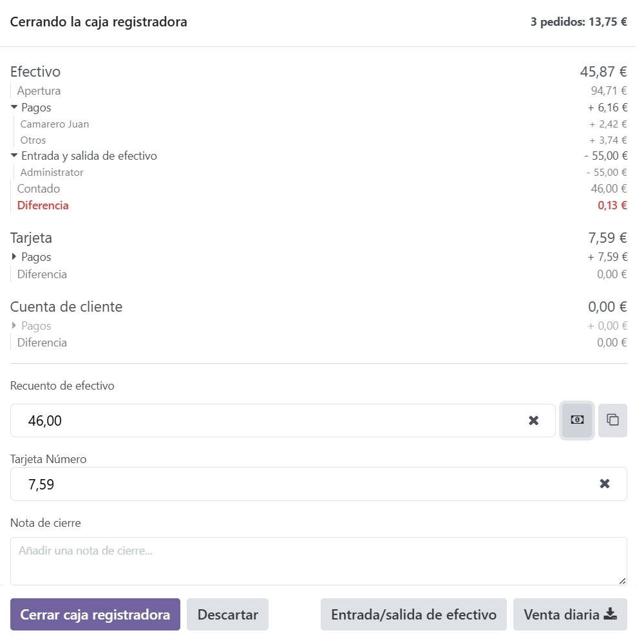The image size is (644, 644).
Task: Clear the cash count field with X
Action: (533, 421)
